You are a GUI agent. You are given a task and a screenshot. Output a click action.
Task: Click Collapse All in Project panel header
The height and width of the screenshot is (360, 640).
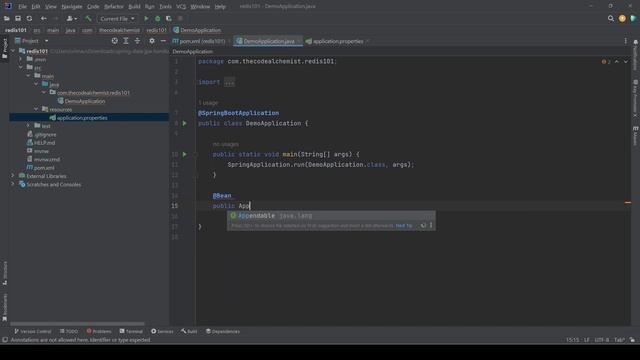[x=137, y=41]
